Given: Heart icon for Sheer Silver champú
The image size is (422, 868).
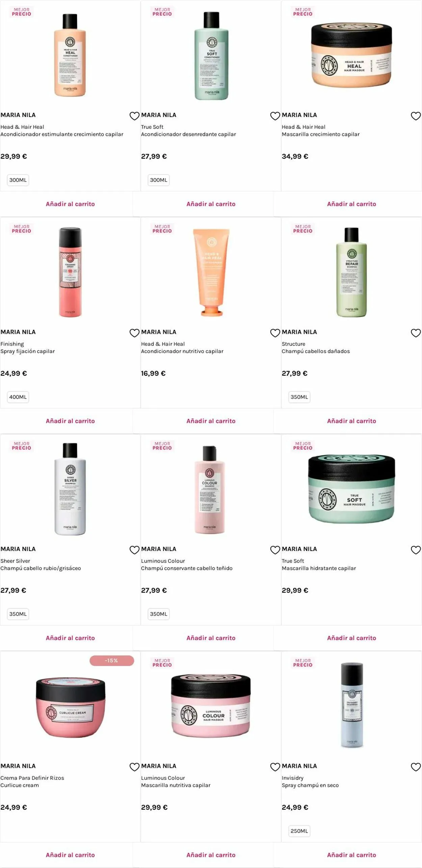Looking at the screenshot, I should [x=134, y=550].
